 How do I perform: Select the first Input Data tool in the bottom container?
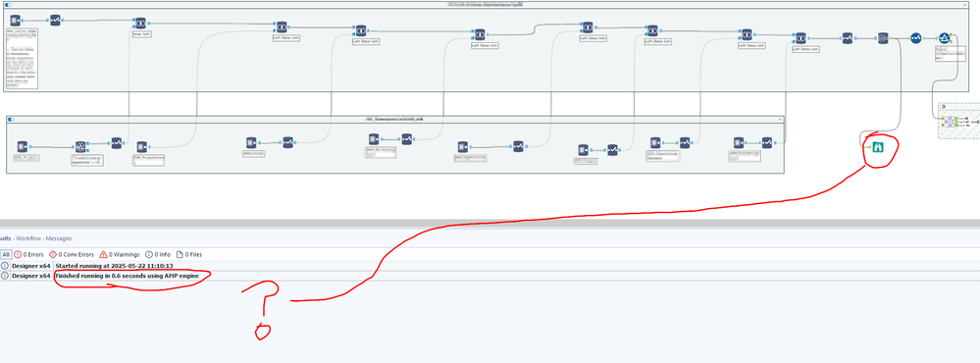[x=23, y=146]
